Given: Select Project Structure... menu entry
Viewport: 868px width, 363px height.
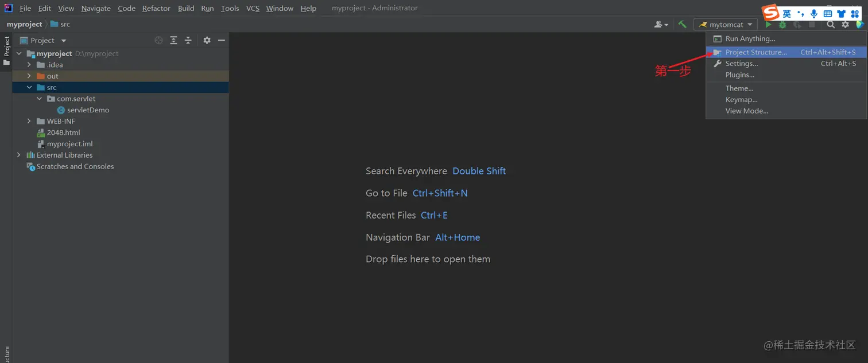Looking at the screenshot, I should click(x=756, y=52).
